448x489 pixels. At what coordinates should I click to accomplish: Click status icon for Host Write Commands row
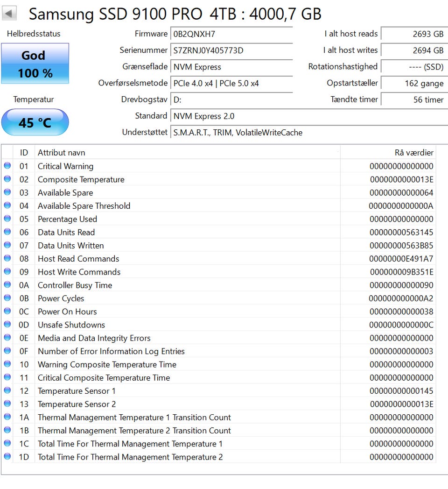point(7,271)
